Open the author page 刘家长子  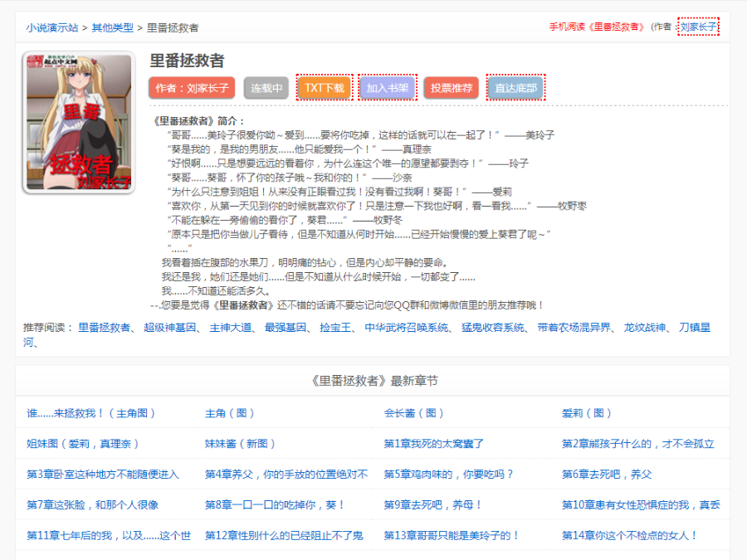192,87
